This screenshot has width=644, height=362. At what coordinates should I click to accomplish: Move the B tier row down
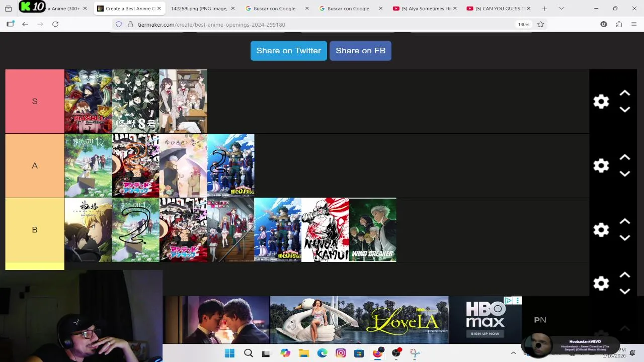coord(624,238)
